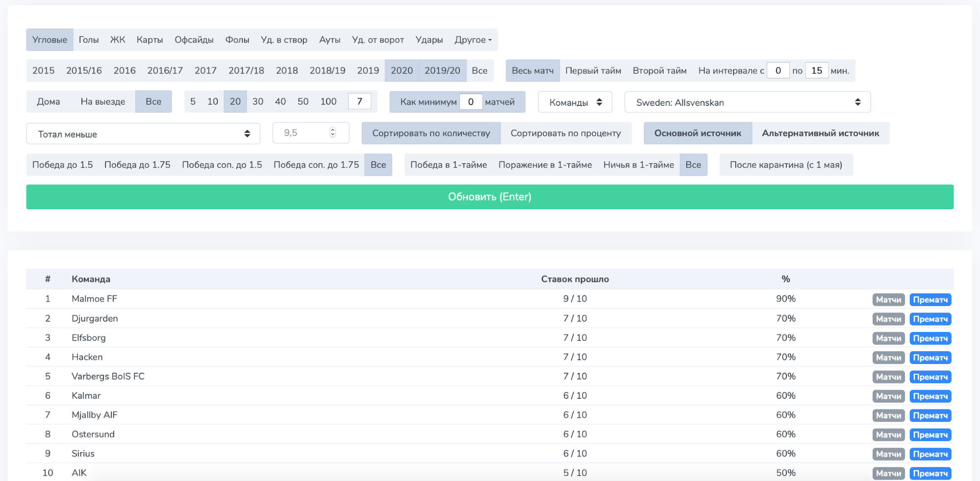
Task: Choose Сортировать по количеству
Action: point(431,133)
